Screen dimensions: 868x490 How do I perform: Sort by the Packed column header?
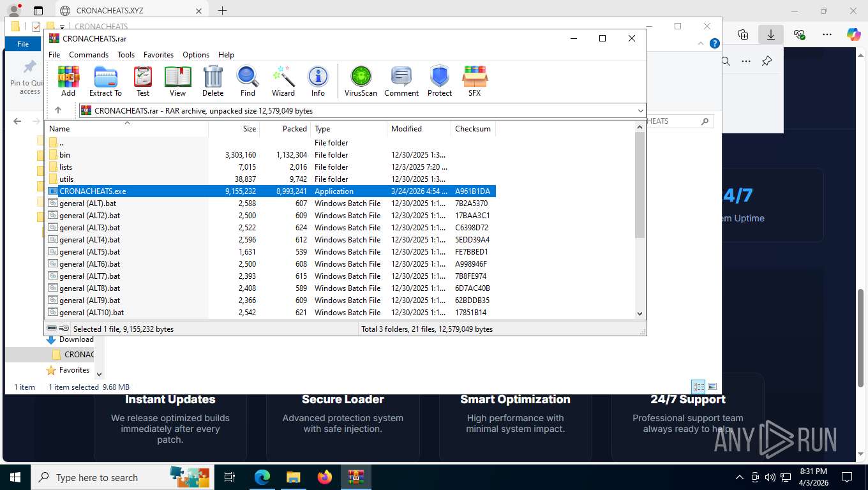[x=285, y=128]
